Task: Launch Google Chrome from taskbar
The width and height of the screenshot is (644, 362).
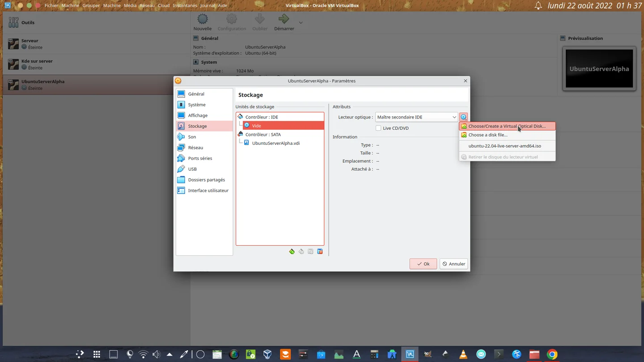Action: (x=552, y=354)
